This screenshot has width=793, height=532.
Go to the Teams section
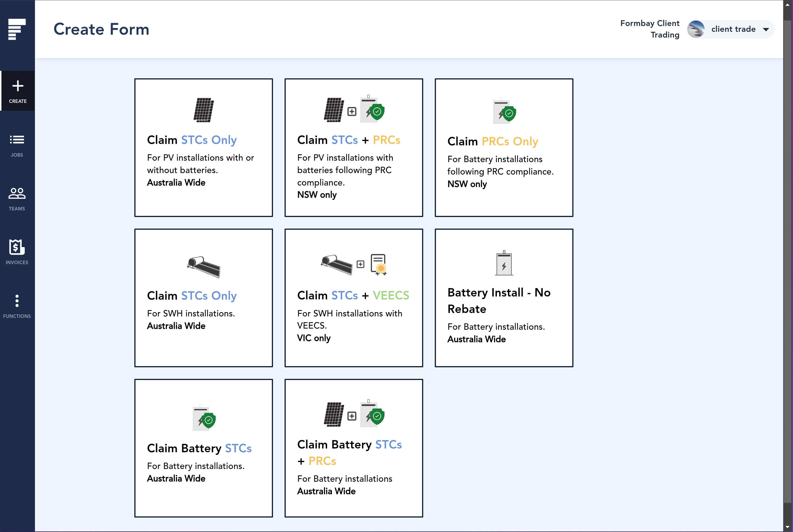[x=17, y=199]
